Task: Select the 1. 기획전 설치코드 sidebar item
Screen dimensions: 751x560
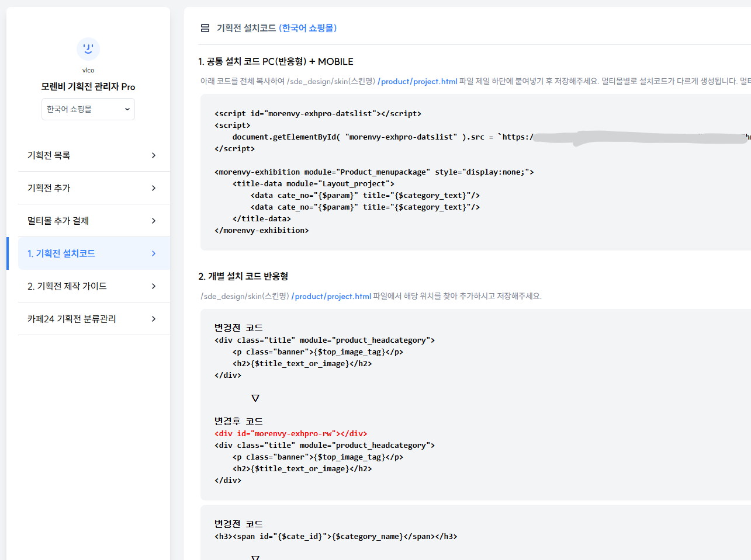Action: pos(61,253)
